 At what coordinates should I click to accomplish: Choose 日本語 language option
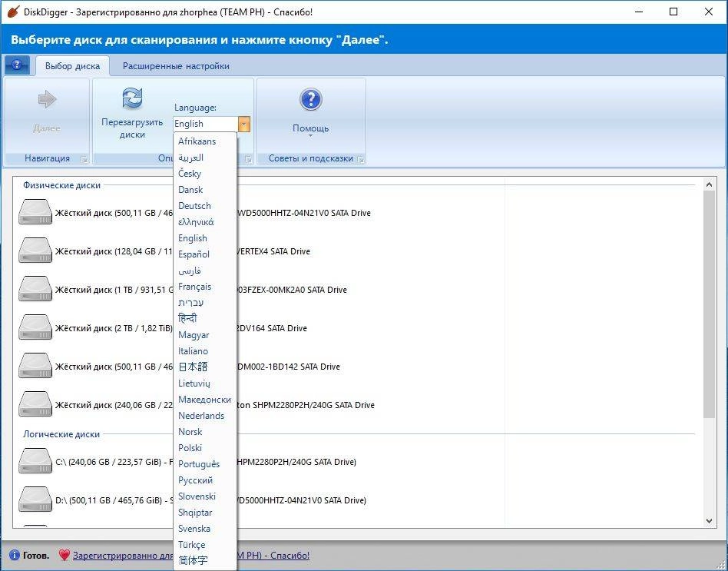(x=205, y=367)
